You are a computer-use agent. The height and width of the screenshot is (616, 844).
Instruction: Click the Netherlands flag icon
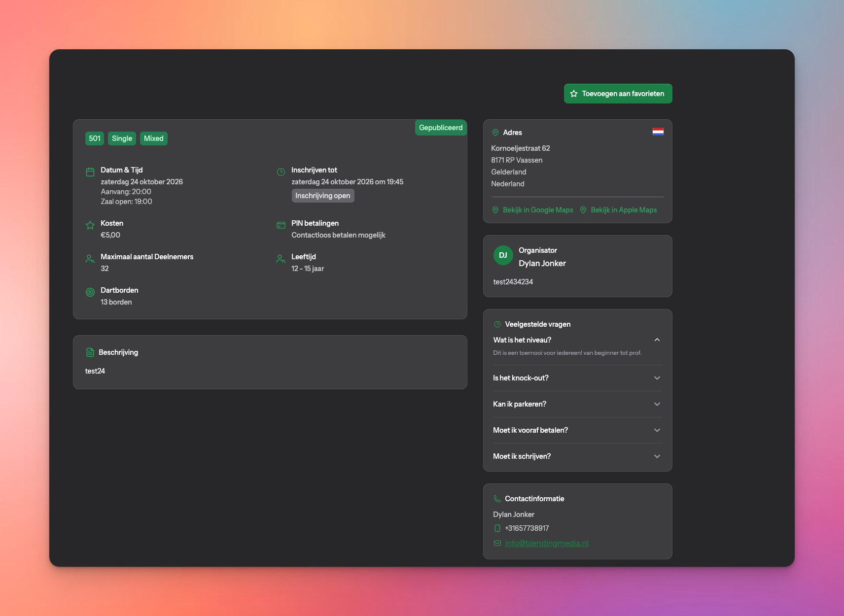(658, 132)
